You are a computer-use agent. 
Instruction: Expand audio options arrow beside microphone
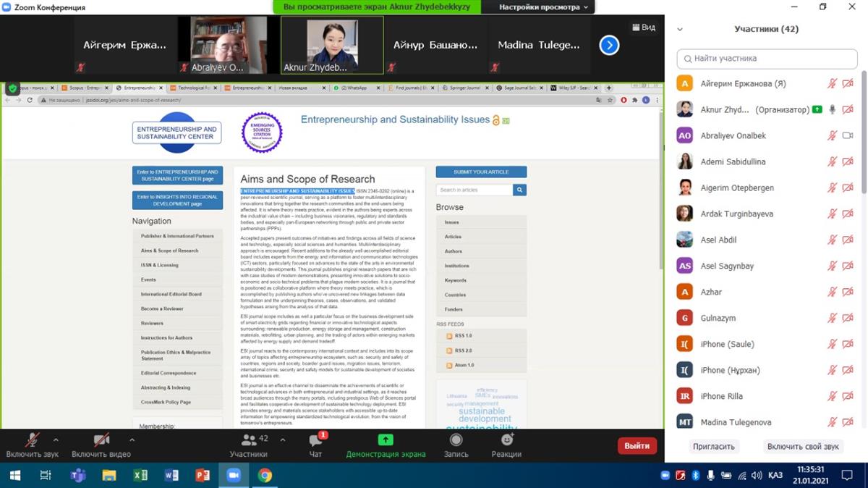pyautogui.click(x=56, y=439)
